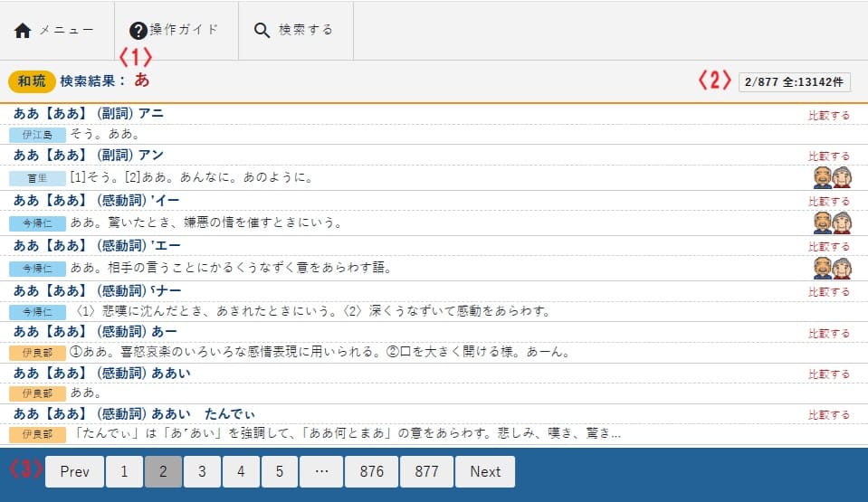Screen dimensions: 868x502
Task: Open entry ああ【ああ】(感動詞) ああい
Action: coord(102,373)
